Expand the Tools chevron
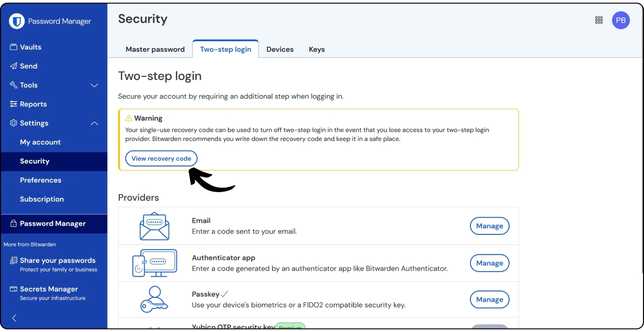The width and height of the screenshot is (644, 332). pos(94,86)
